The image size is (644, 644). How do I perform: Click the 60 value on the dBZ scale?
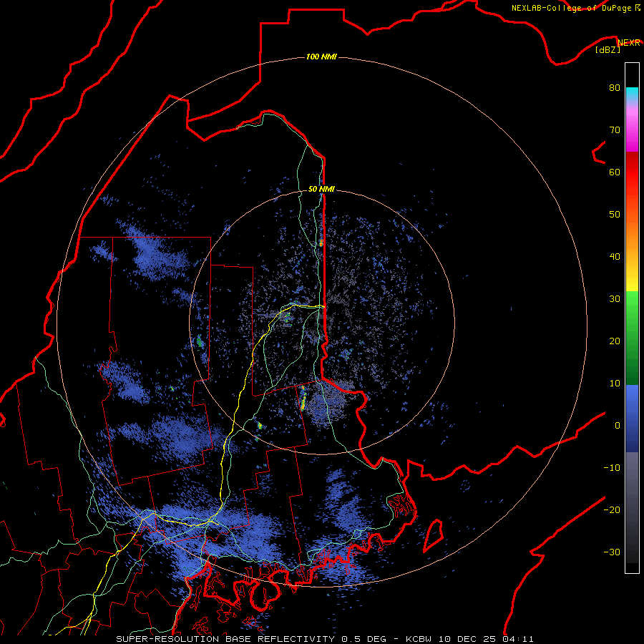tap(615, 172)
